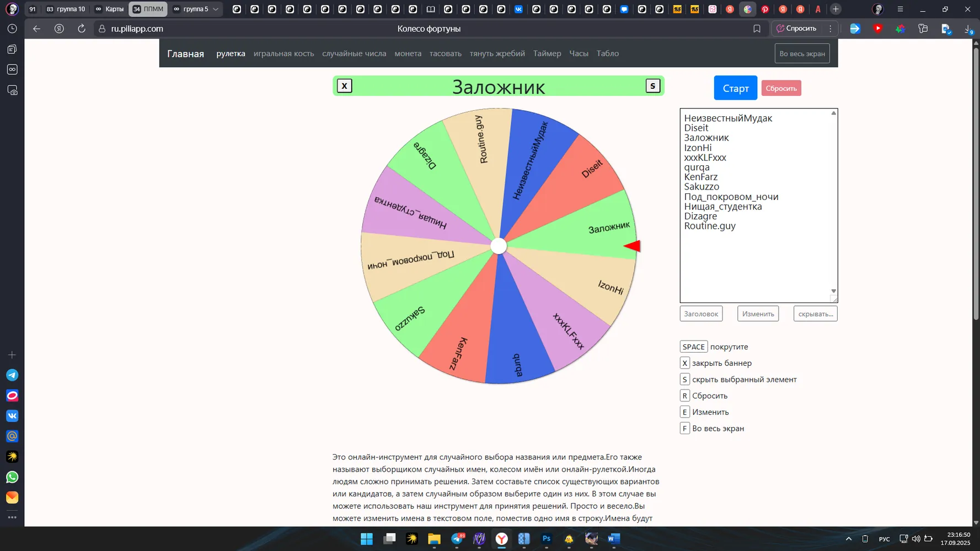Viewport: 980px width, 551px height.
Task: Click the names list scroll-down arrow
Action: (833, 291)
